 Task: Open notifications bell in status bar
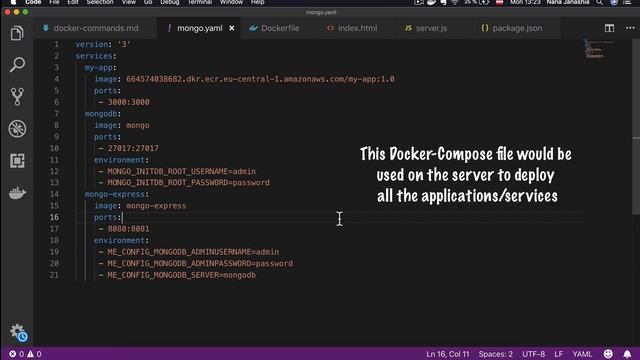(x=627, y=354)
